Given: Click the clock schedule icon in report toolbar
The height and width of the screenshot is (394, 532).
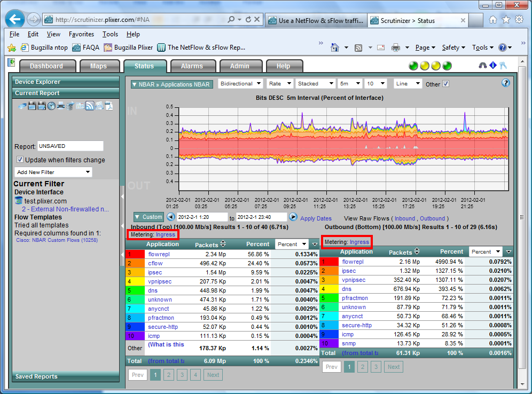Looking at the screenshot, I should (x=51, y=106).
